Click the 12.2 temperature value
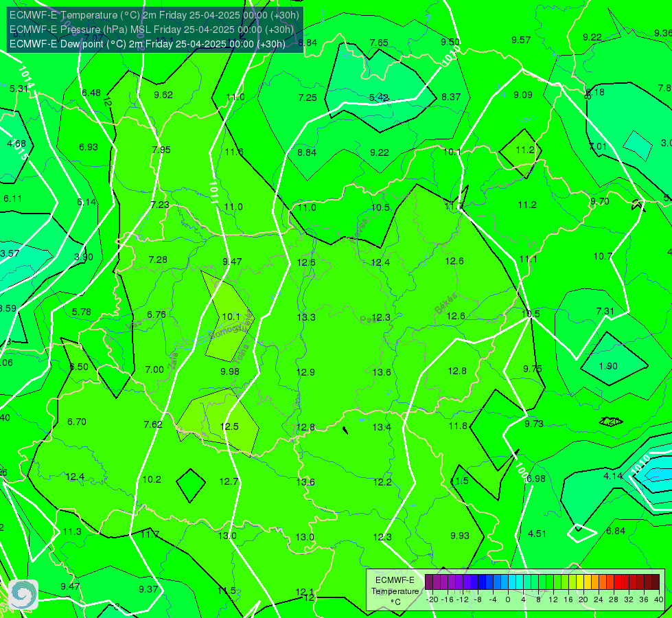This screenshot has height=618, width=672. pyautogui.click(x=382, y=483)
